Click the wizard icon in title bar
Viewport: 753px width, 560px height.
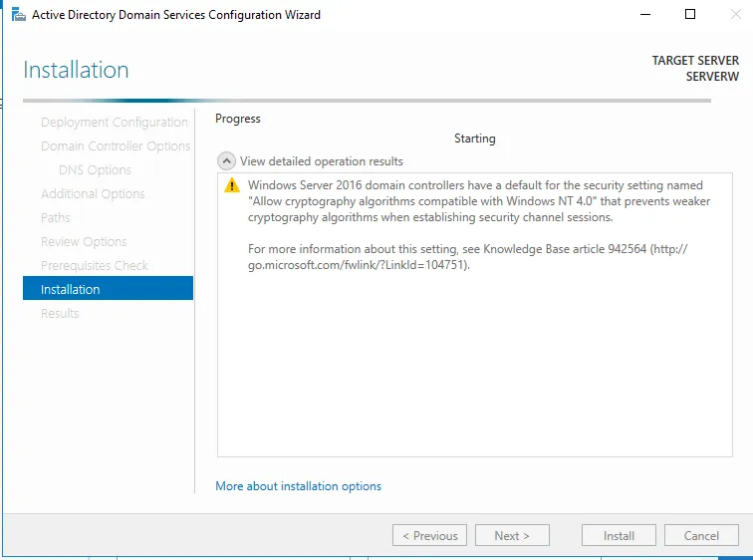tap(18, 15)
